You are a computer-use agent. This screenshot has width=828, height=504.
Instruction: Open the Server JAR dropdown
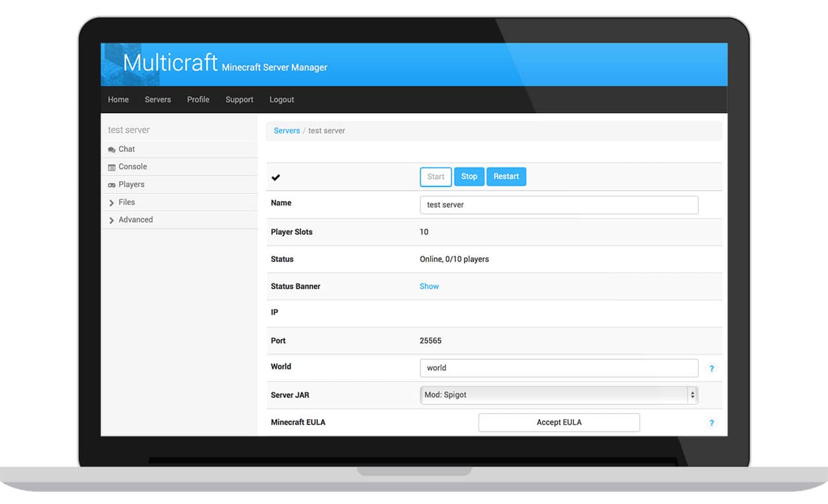[559, 395]
